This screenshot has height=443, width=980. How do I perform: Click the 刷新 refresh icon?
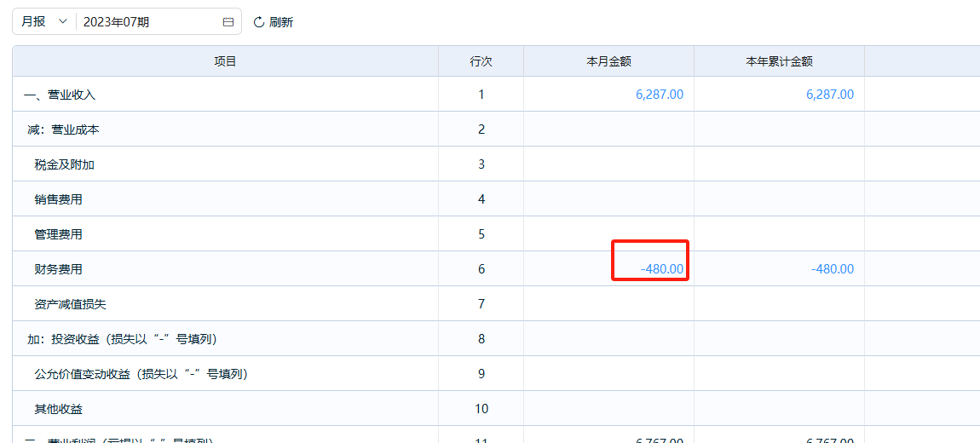pos(259,22)
